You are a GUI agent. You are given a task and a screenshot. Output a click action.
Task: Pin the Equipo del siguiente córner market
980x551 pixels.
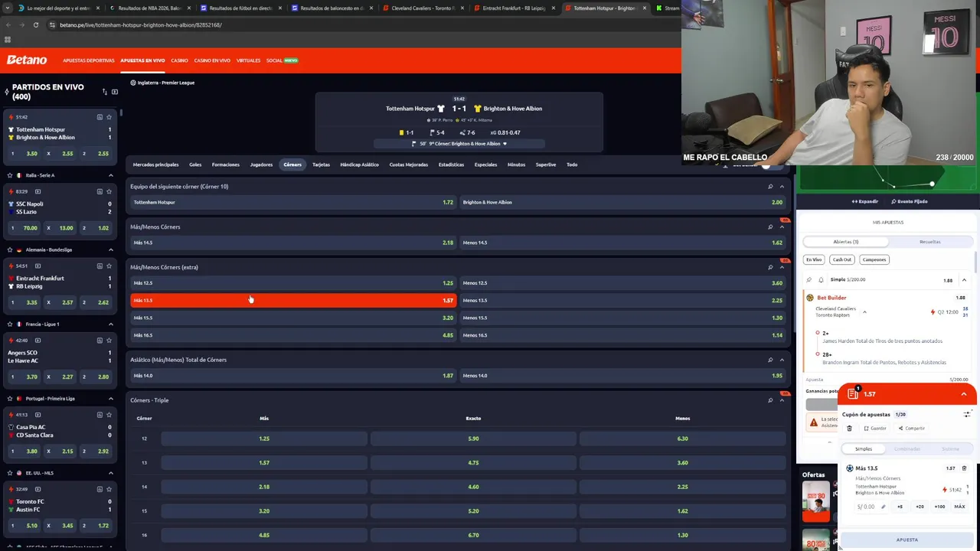pos(770,187)
